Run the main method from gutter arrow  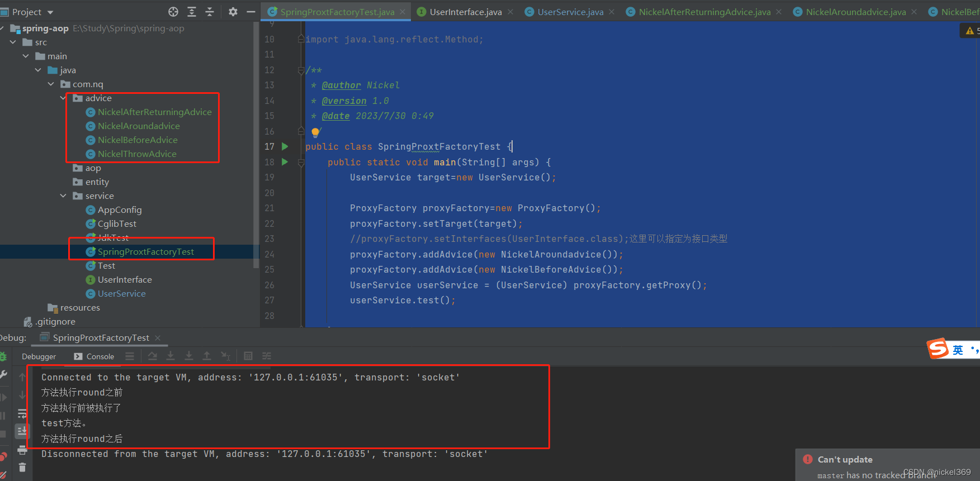[x=285, y=162]
